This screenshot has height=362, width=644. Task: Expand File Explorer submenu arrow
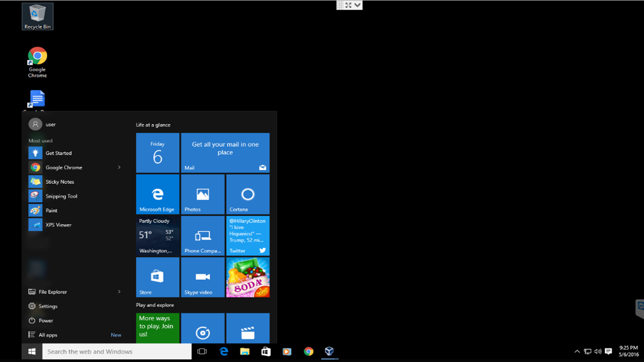point(119,292)
